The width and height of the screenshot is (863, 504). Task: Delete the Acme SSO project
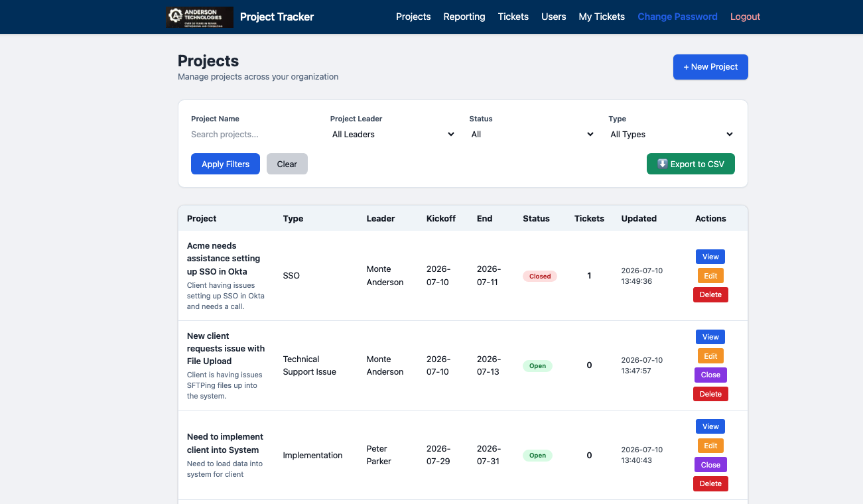[710, 294]
